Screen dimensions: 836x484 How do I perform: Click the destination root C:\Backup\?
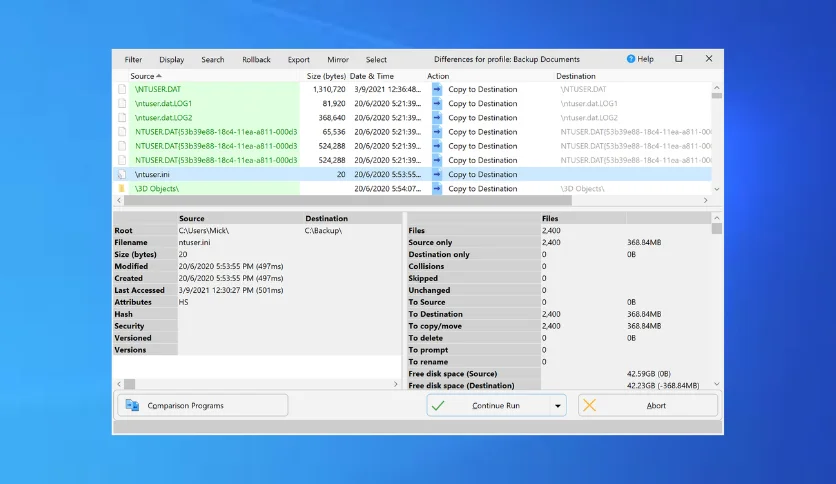pyautogui.click(x=323, y=230)
